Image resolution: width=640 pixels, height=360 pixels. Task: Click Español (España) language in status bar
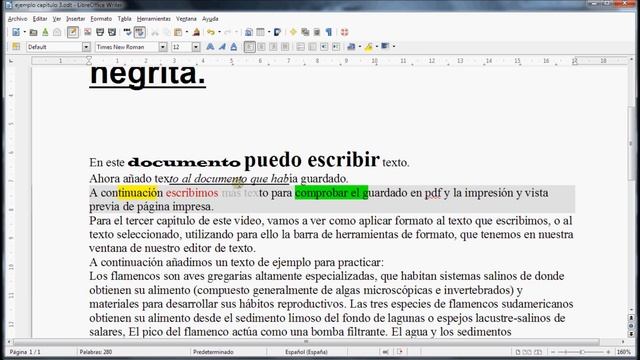click(306, 352)
